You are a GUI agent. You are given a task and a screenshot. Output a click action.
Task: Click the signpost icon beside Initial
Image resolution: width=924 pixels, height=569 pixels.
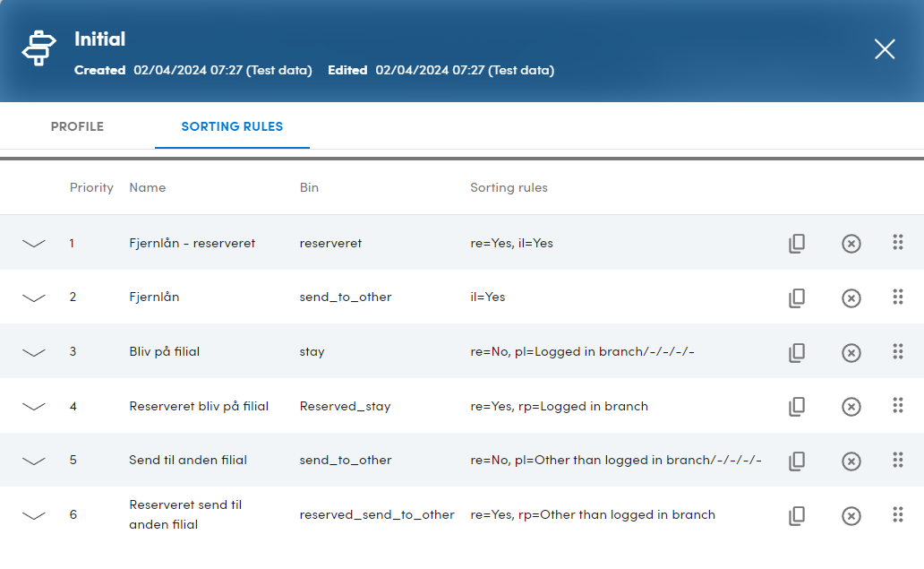pos(38,47)
